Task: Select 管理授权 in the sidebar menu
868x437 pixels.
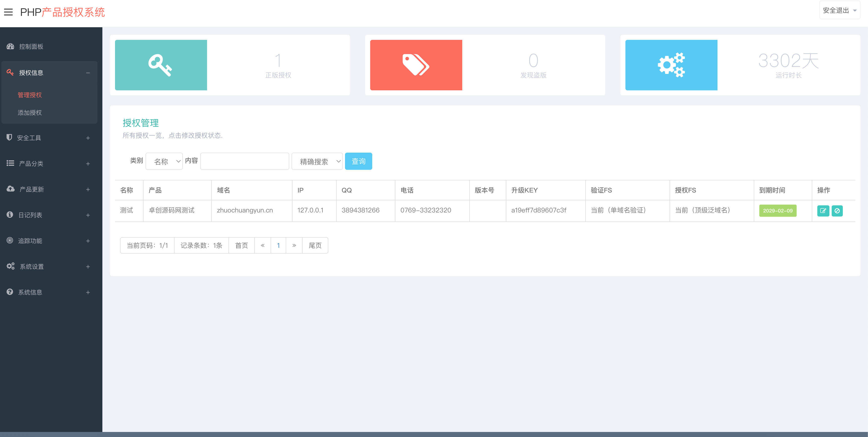Action: pos(30,95)
